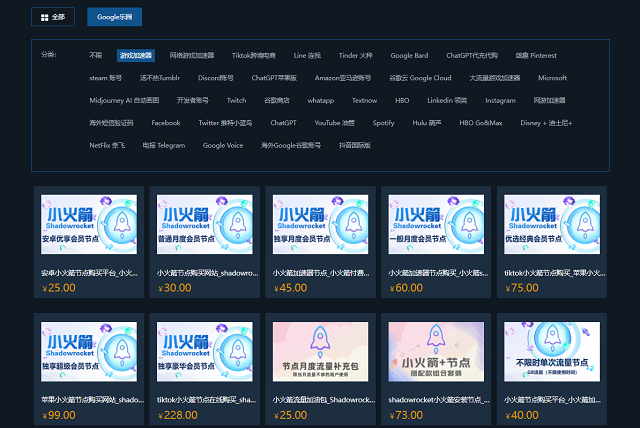Filter by Midjourney AI category
This screenshot has height=428, width=640.
(x=124, y=100)
